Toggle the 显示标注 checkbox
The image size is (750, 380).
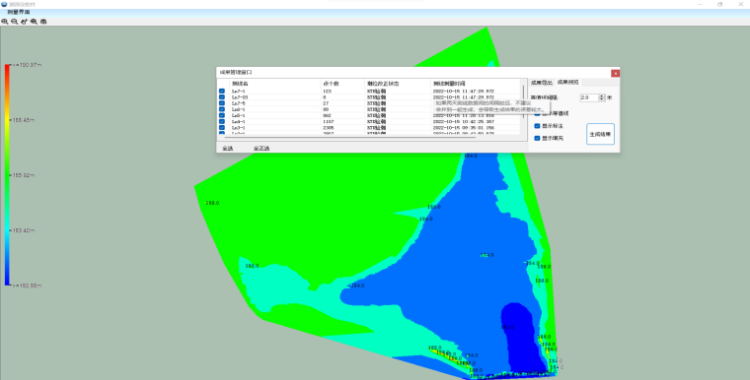click(537, 126)
